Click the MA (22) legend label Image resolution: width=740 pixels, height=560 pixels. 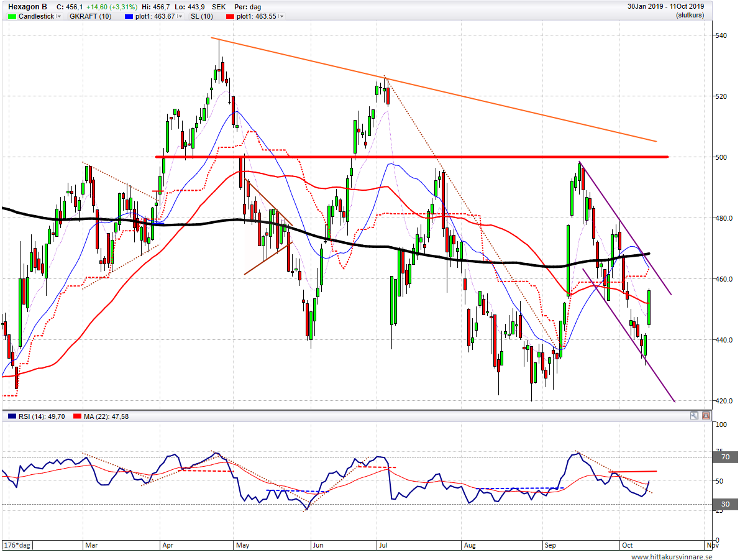(x=106, y=416)
